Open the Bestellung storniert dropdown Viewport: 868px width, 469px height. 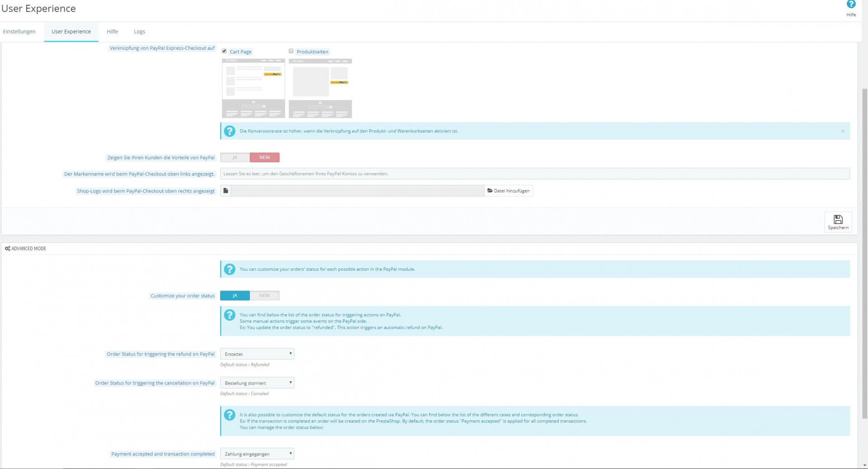click(x=257, y=383)
